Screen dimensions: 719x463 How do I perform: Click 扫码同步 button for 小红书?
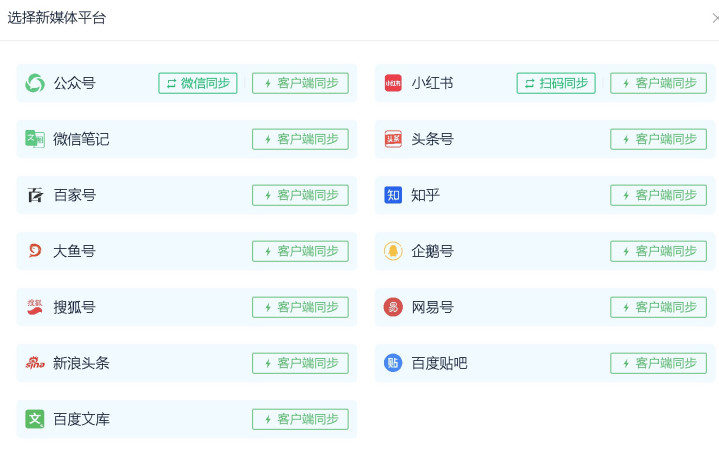click(556, 83)
